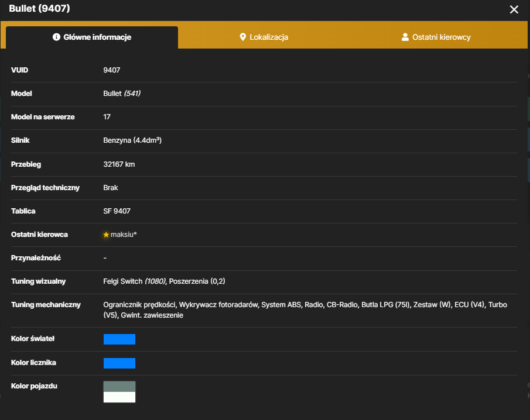The image size is (530, 420).
Task: Select the gray Kolor pojazdu swatch
Action: pos(119,387)
